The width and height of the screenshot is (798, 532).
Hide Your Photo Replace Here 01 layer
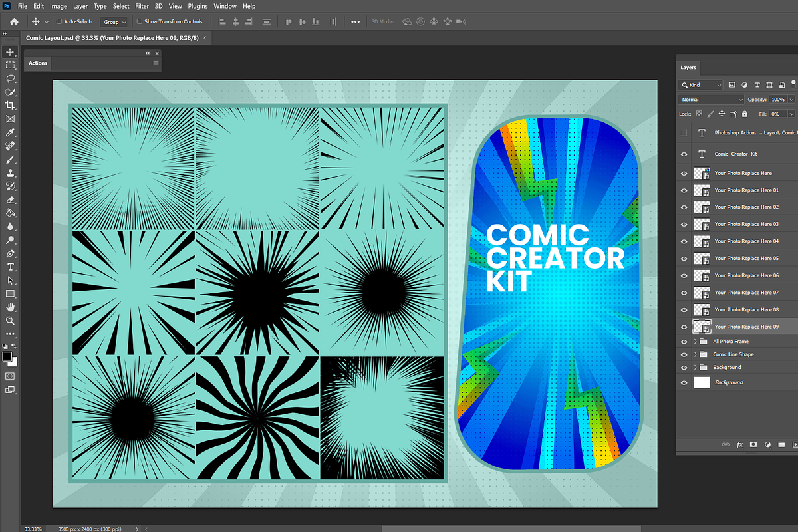[x=684, y=190]
